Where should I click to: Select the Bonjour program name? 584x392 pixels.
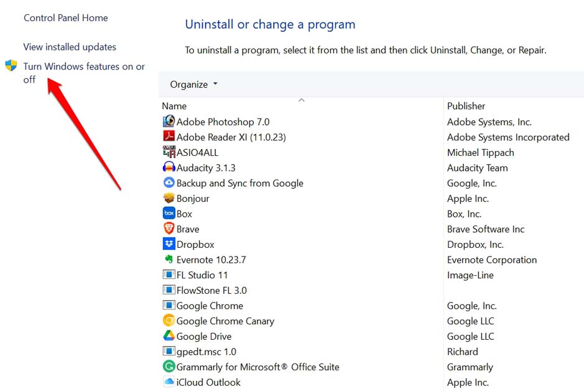[193, 199]
